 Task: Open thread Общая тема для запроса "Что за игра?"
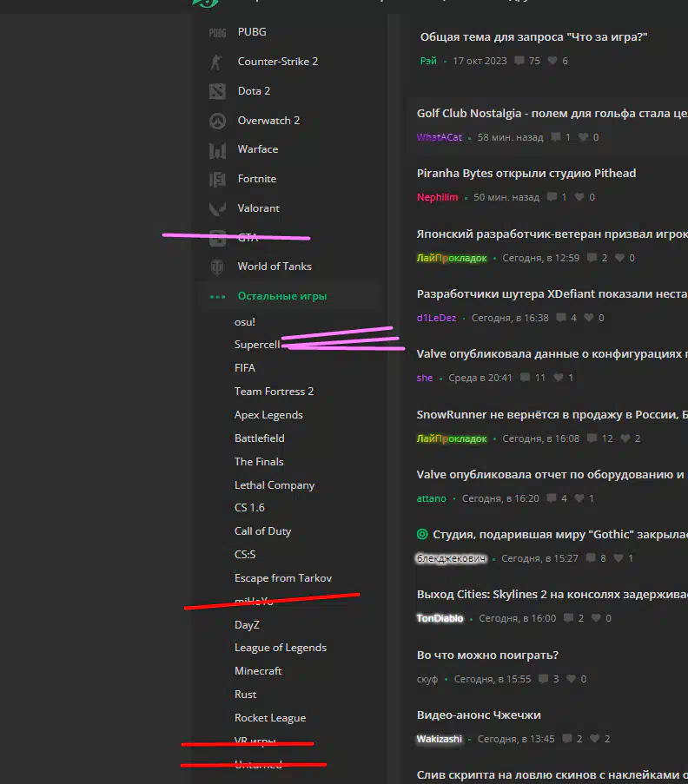click(x=533, y=37)
